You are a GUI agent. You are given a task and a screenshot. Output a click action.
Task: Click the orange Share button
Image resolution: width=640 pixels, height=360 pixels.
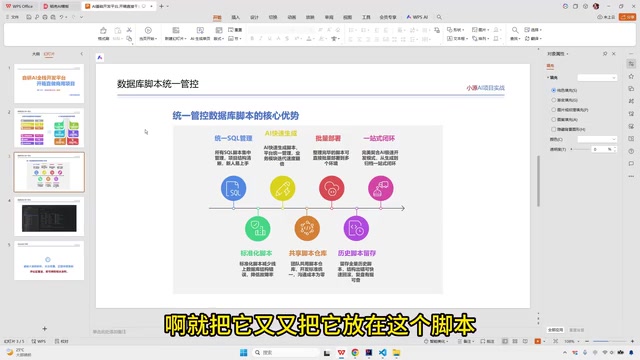[627, 17]
